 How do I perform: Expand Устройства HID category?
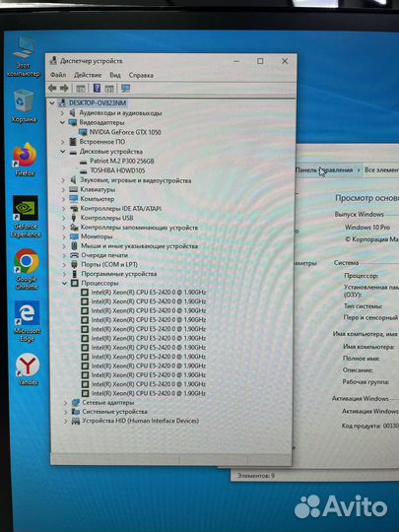[66, 421]
